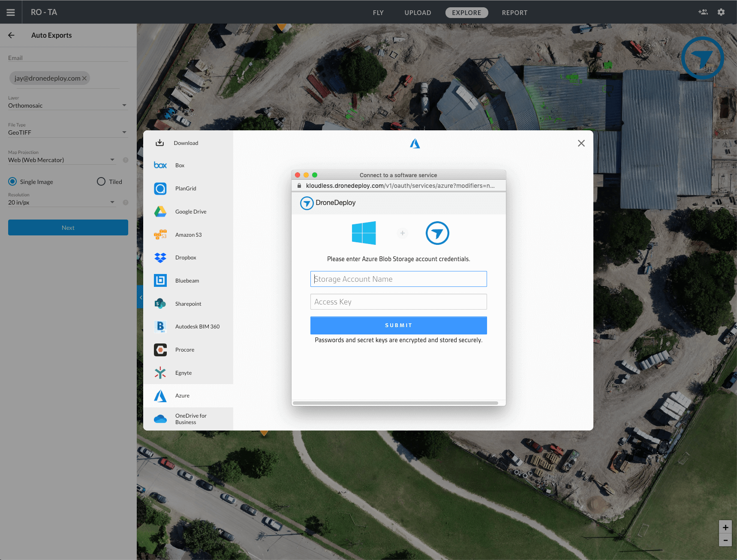This screenshot has height=560, width=737.
Task: Choose OneDrive for Business label
Action: click(x=191, y=419)
